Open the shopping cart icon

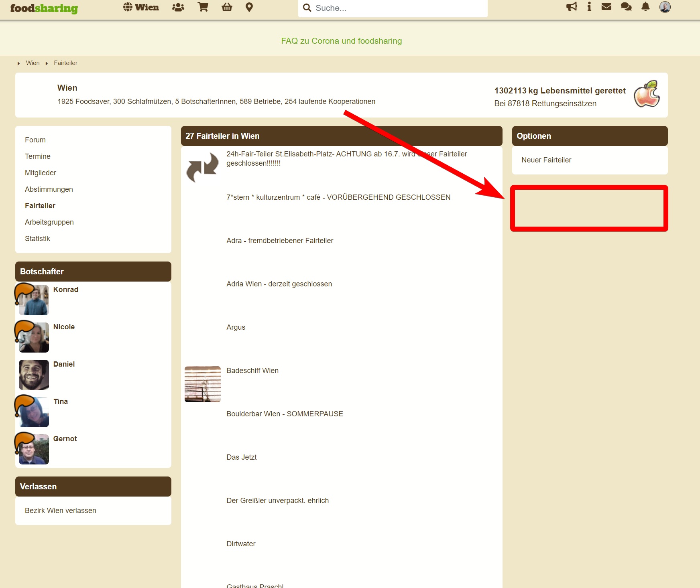pos(203,7)
